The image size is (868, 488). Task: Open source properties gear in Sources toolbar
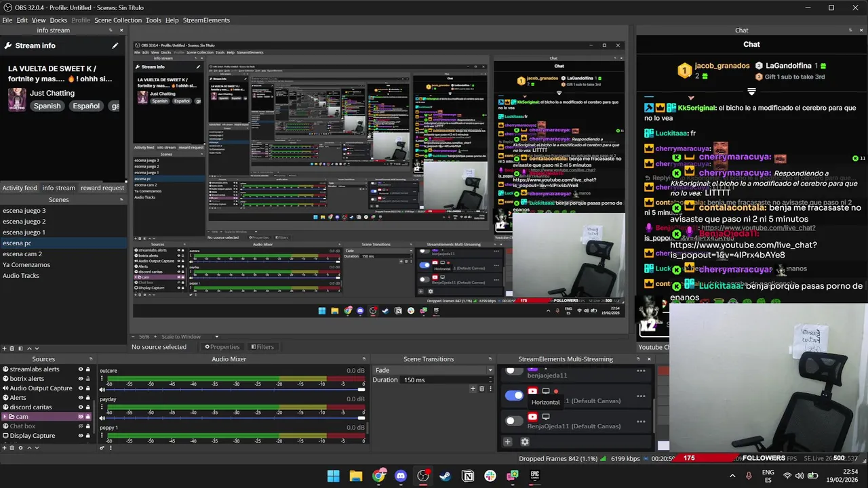point(20,447)
